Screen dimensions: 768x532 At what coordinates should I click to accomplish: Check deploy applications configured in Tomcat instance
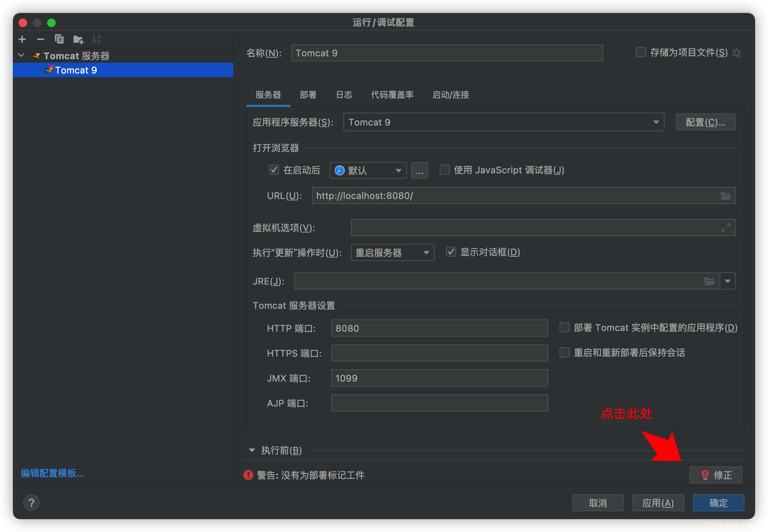pos(565,328)
